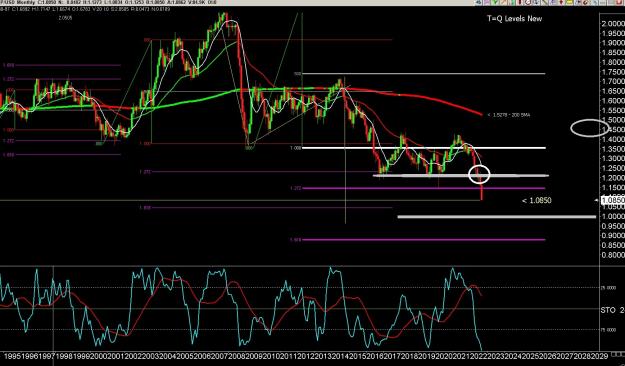Image resolution: width=625 pixels, height=366 pixels.
Task: Click year 1995 on the time axis
Action: coord(12,356)
